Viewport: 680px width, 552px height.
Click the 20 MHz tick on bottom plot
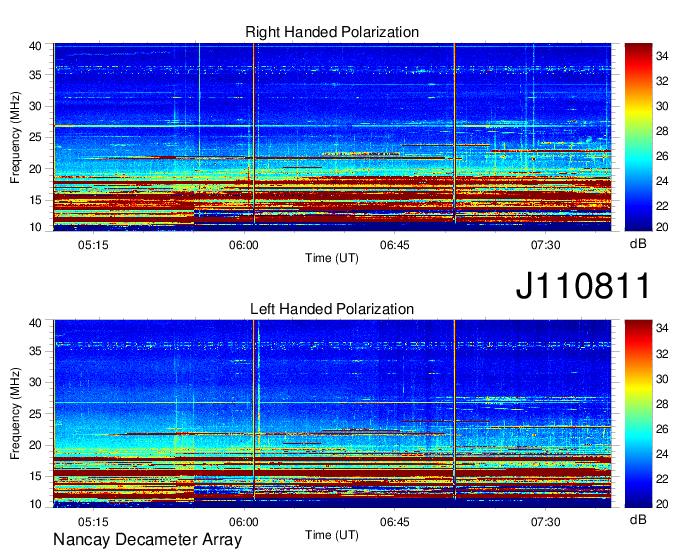36,445
